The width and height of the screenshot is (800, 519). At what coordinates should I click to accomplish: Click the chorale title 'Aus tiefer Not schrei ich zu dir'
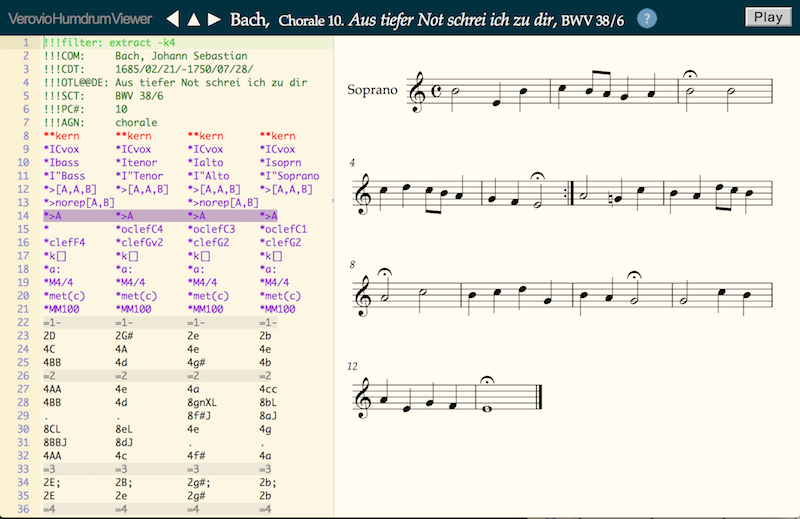452,20
